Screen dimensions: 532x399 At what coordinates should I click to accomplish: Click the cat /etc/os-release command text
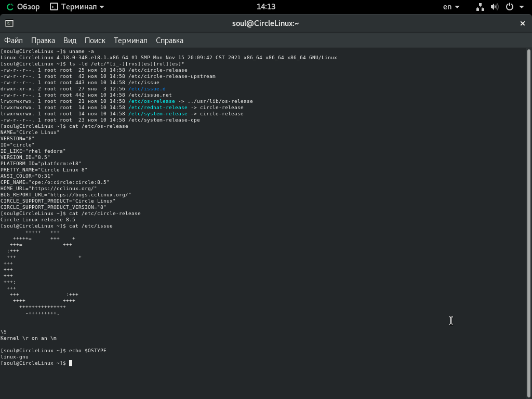tap(99, 126)
